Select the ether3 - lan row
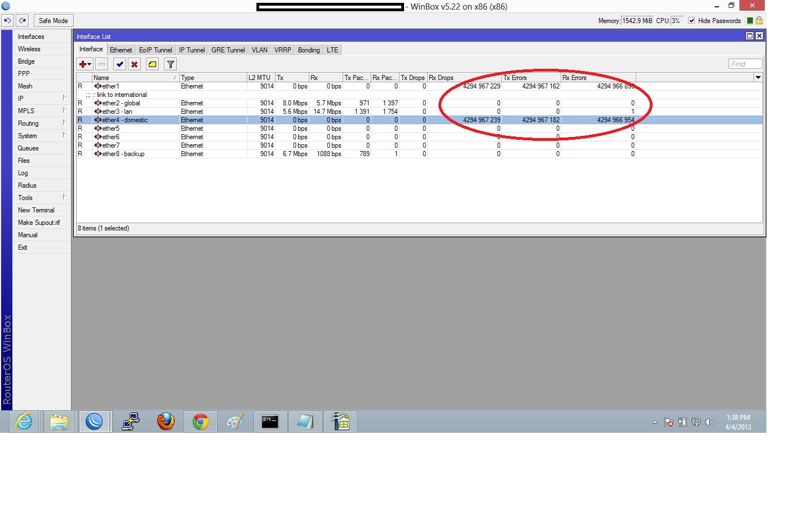 coord(419,112)
